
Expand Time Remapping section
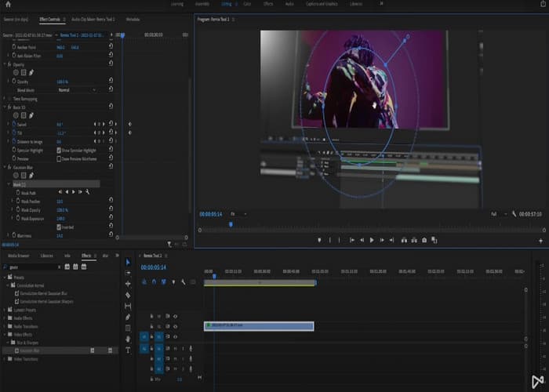pyautogui.click(x=5, y=99)
